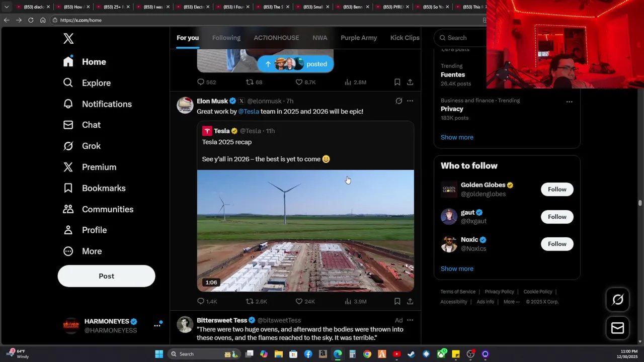Open the Windows Start menu
The image size is (644, 362).
tap(159, 354)
